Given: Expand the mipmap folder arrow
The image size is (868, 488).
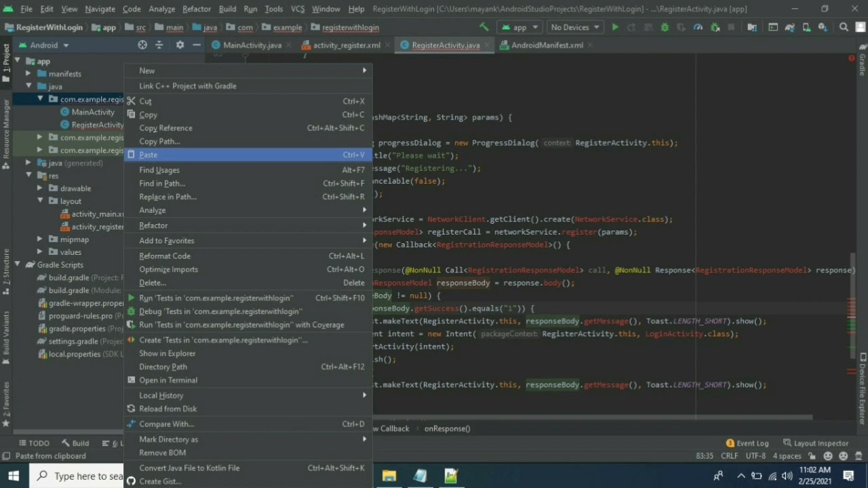Looking at the screenshot, I should click(x=40, y=239).
